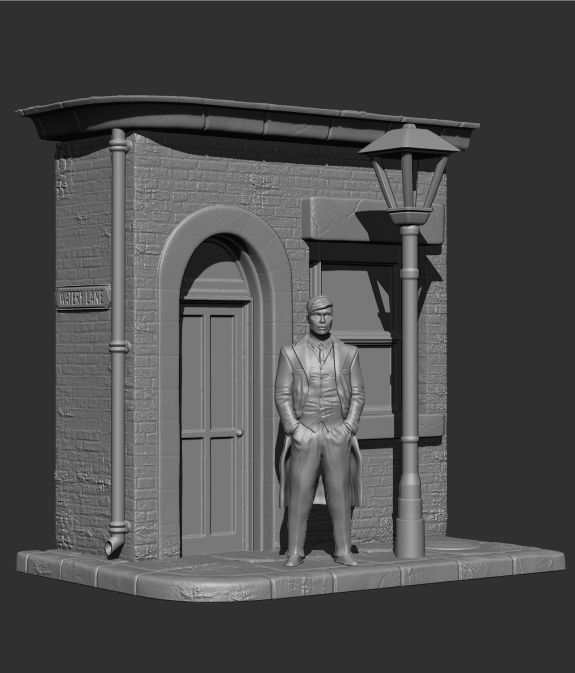The height and width of the screenshot is (673, 575).
Task: Click the drainpipe spout outlet
Action: [112, 546]
